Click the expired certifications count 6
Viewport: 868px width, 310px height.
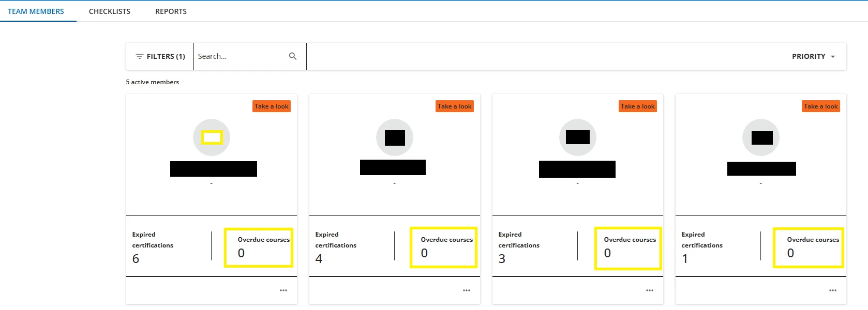coord(136,259)
